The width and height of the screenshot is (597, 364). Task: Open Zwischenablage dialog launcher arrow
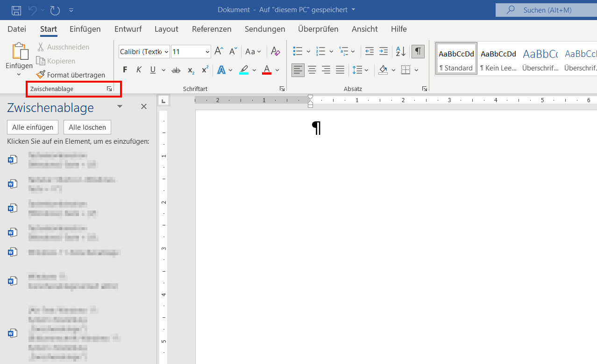click(x=109, y=89)
